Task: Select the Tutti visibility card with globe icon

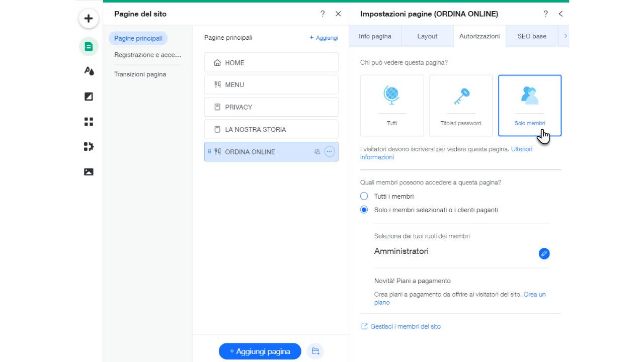Action: [391, 105]
